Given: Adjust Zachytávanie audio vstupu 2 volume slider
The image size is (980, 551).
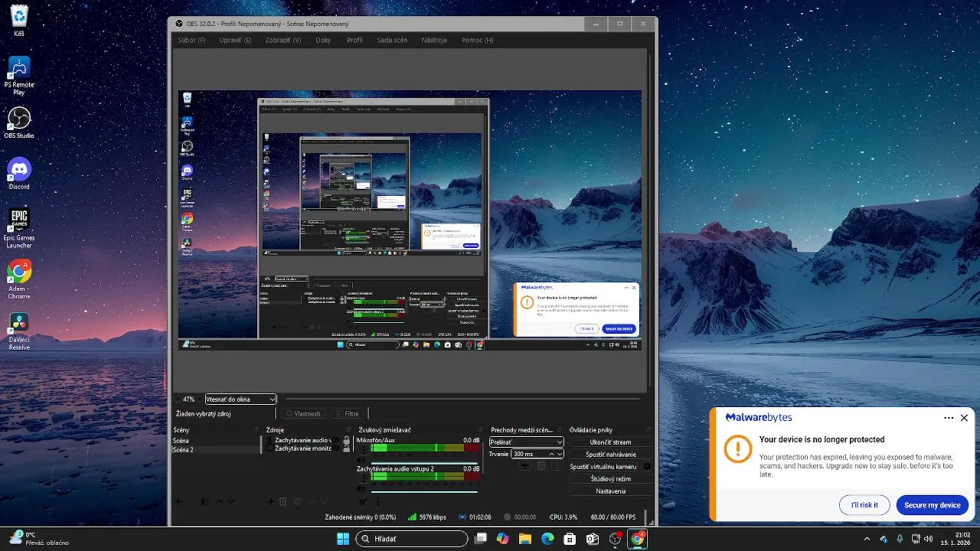Looking at the screenshot, I should coord(424,491).
